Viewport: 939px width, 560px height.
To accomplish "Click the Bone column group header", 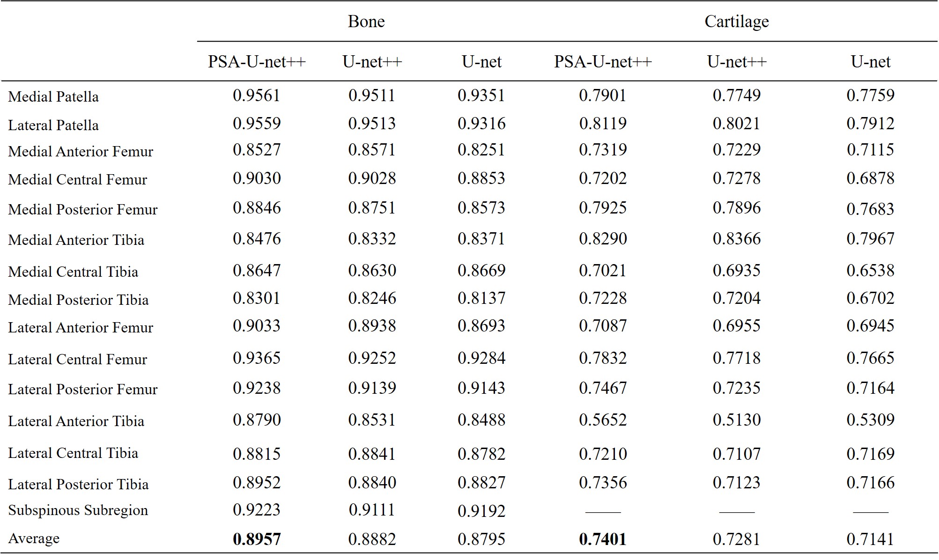I will [366, 22].
